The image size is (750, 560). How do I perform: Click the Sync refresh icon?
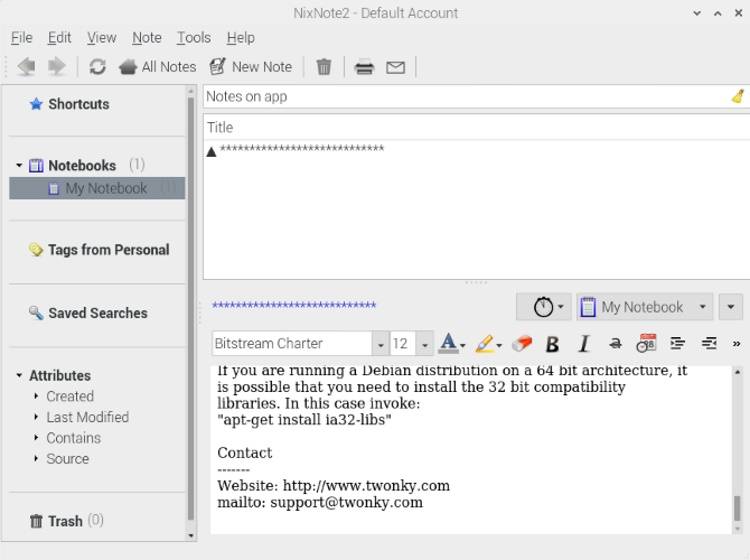(98, 66)
